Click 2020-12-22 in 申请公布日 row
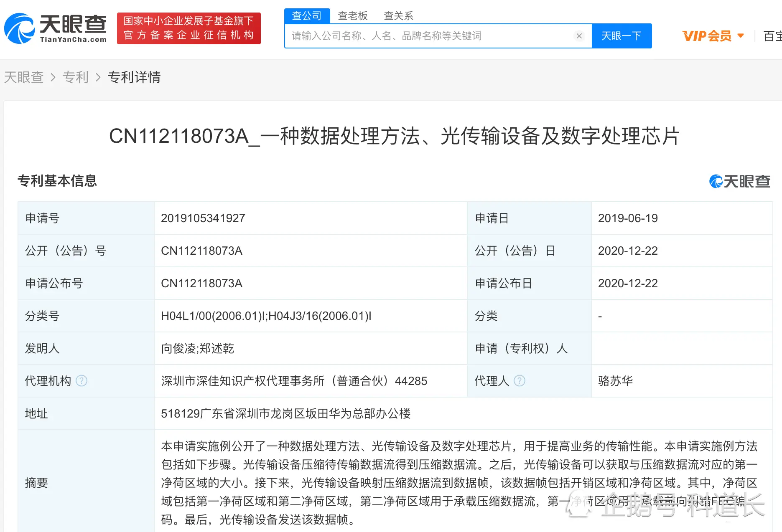The width and height of the screenshot is (782, 532). 628,283
